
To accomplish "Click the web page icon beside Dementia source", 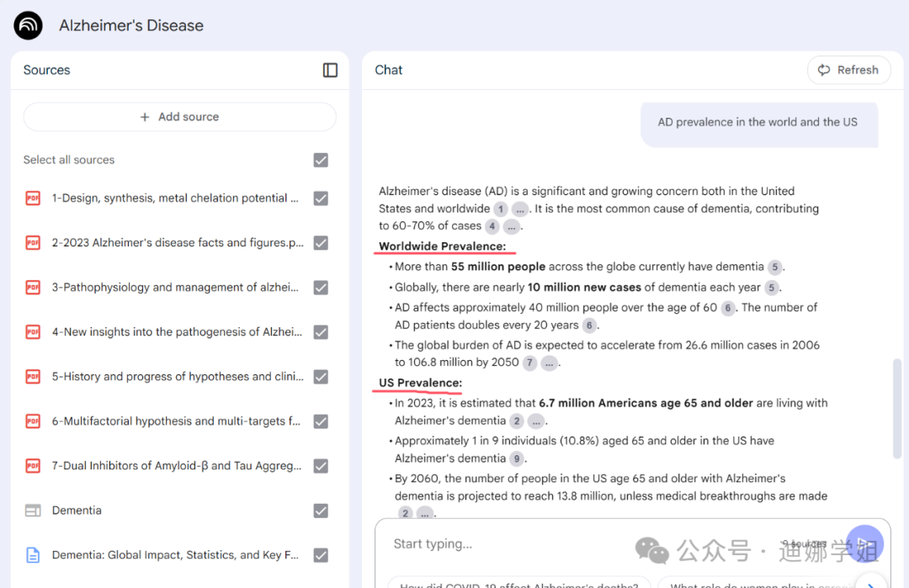I will tap(33, 511).
